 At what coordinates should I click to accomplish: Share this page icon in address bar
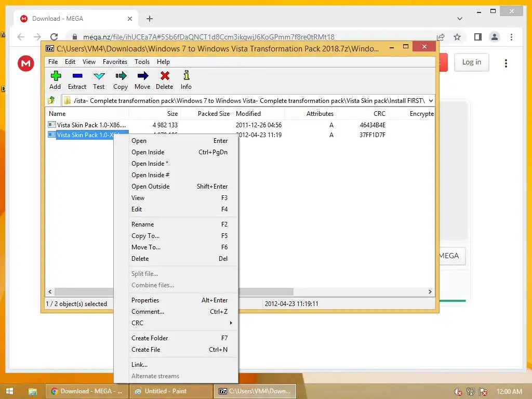point(441,37)
